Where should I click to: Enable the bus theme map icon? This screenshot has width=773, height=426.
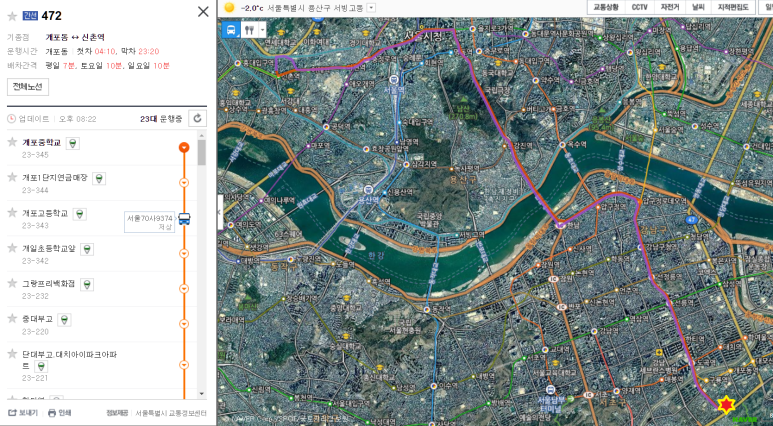(x=230, y=30)
